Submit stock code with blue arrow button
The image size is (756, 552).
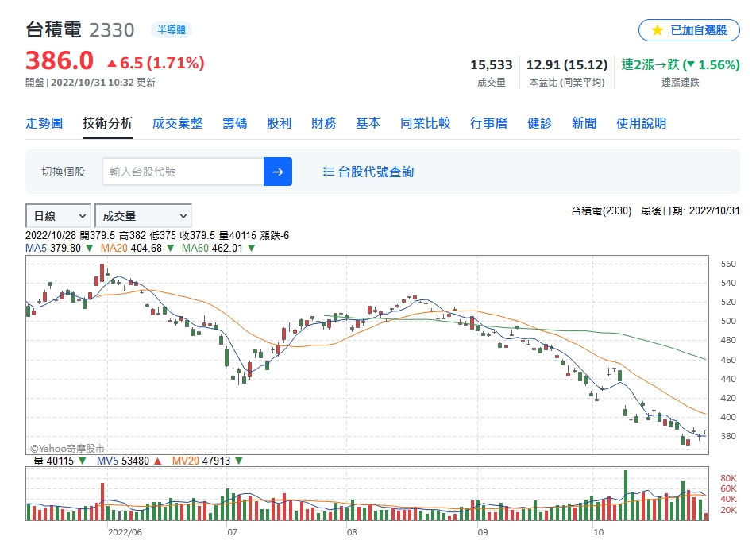[278, 172]
